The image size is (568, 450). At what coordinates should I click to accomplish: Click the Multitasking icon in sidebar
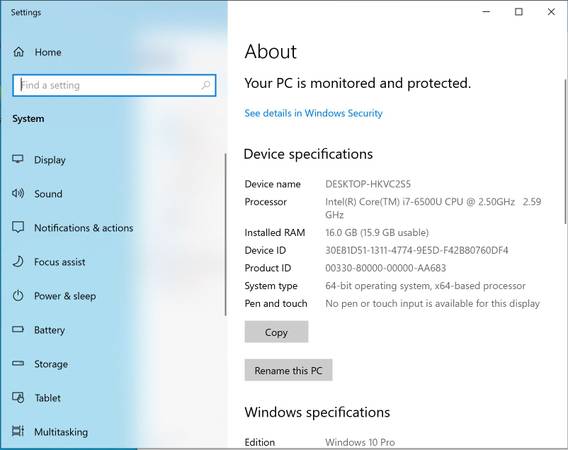pyautogui.click(x=18, y=431)
